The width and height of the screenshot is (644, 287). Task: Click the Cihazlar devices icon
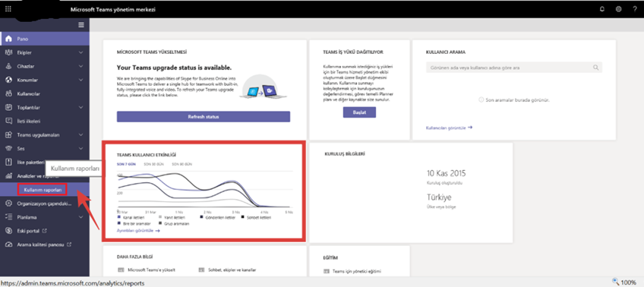8,66
